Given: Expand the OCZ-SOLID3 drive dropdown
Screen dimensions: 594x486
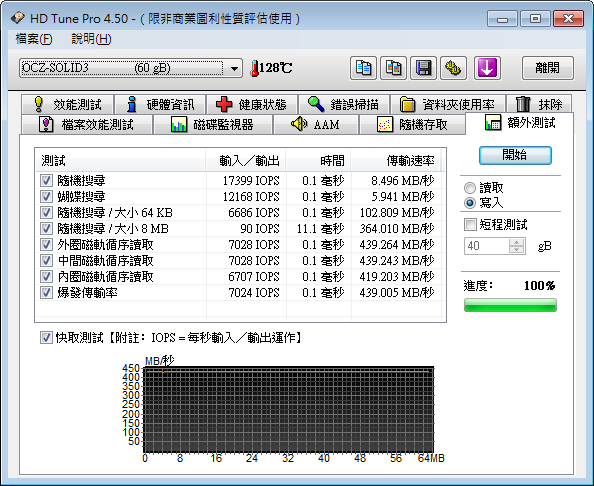Looking at the screenshot, I should coord(234,69).
